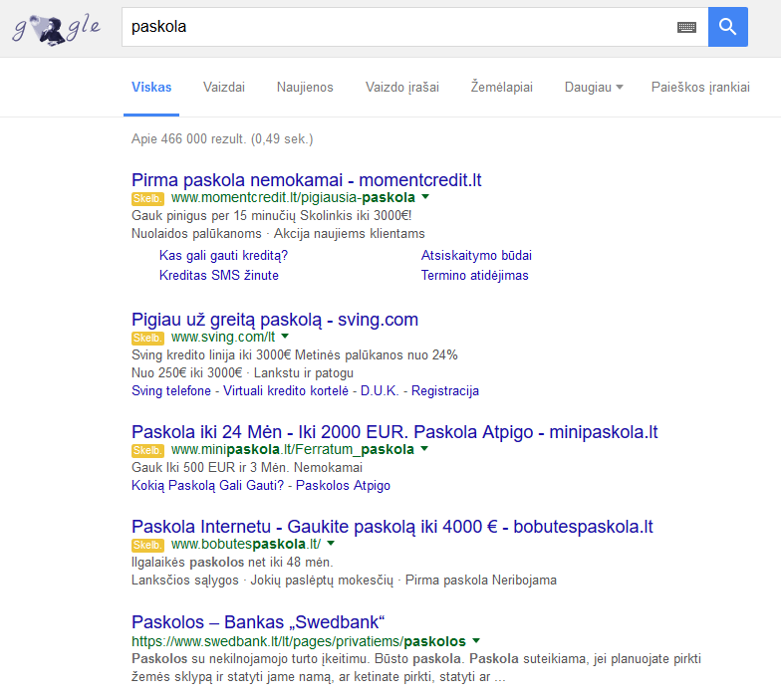Click the Registracija sitelink
The image size is (781, 700).
[444, 390]
